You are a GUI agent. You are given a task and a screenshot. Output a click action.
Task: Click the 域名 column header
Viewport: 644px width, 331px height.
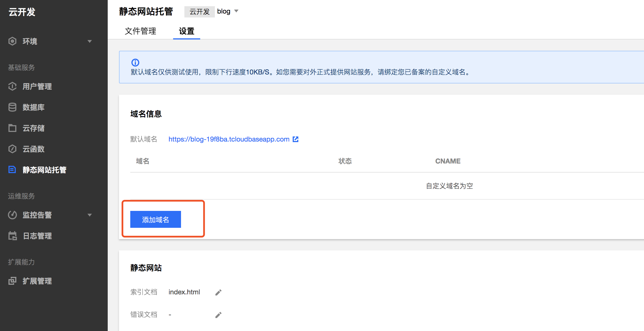[x=143, y=161]
